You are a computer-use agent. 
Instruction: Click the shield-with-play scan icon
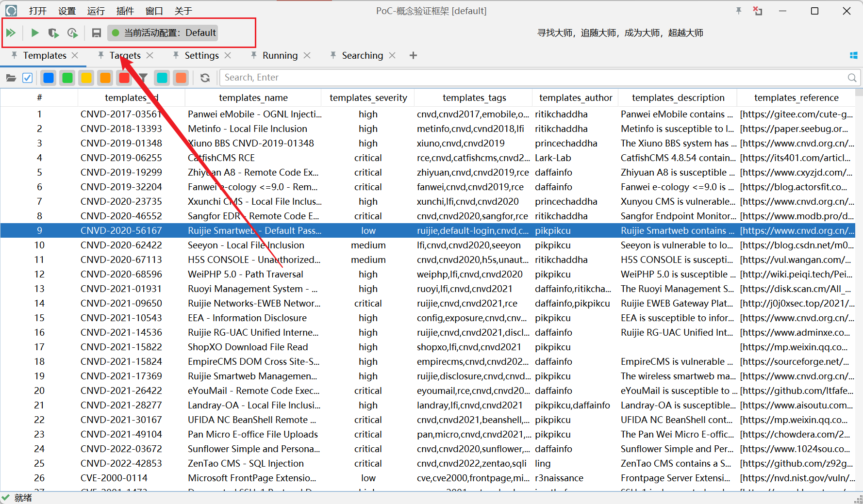pyautogui.click(x=53, y=33)
